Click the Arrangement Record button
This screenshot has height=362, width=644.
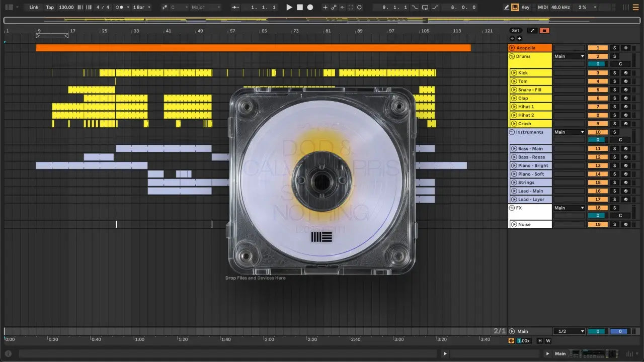[310, 8]
